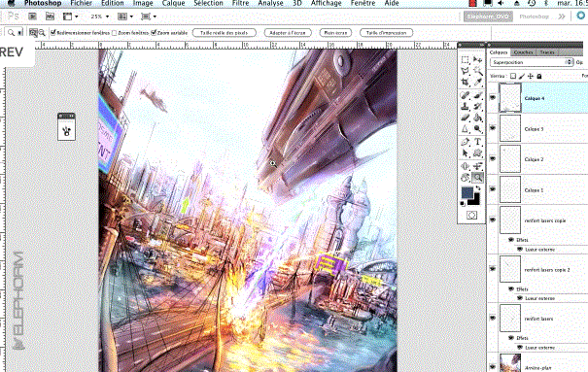The width and height of the screenshot is (588, 372).
Task: Select the Sharpen/Blur tool
Action: [x=466, y=129]
